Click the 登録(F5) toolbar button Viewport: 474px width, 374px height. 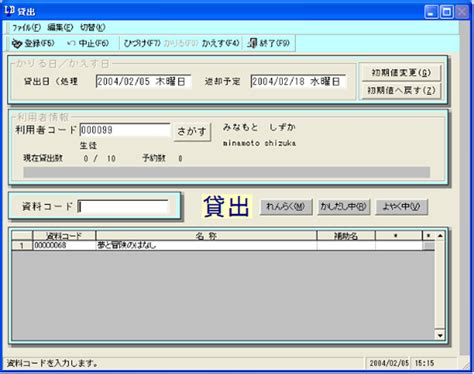tap(33, 43)
